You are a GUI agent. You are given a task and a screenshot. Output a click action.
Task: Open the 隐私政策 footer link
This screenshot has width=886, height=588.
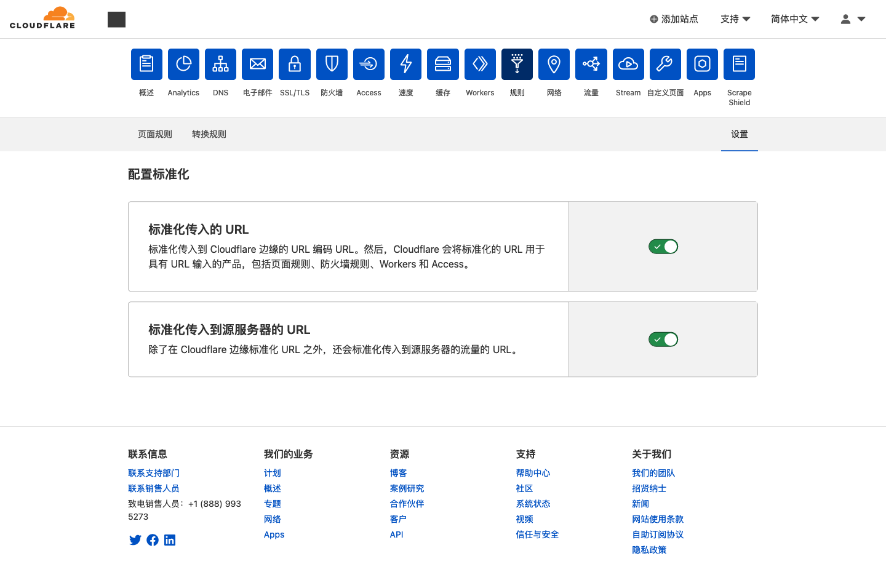point(649,550)
